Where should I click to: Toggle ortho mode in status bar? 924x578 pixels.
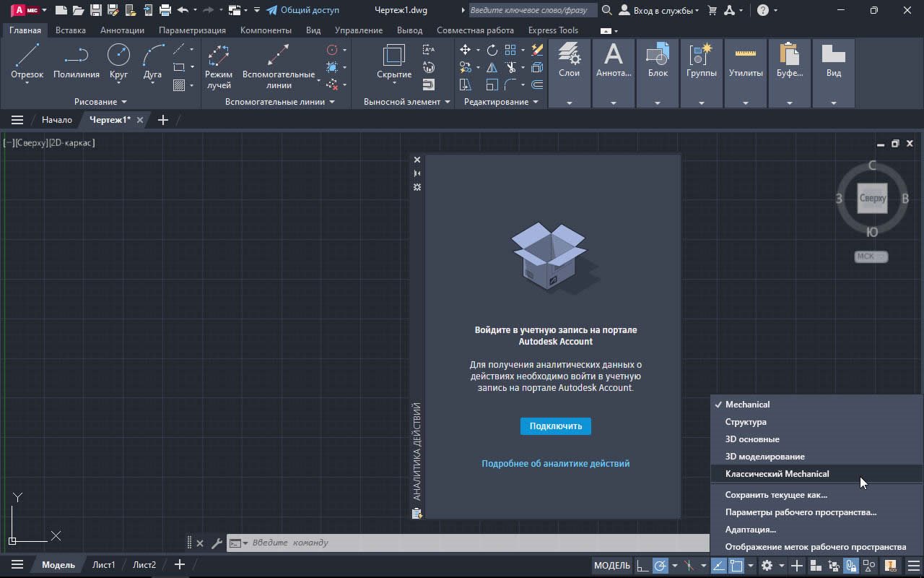coord(641,566)
